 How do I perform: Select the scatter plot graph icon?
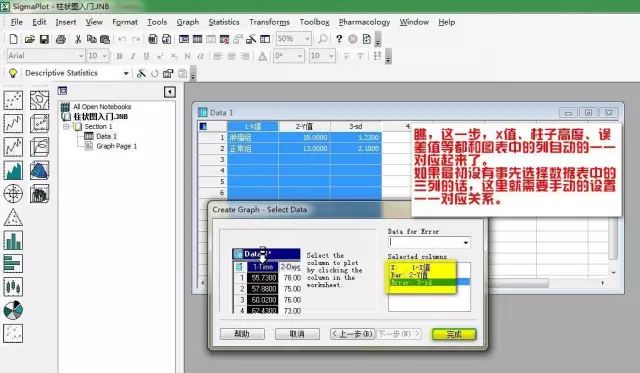pos(13,100)
